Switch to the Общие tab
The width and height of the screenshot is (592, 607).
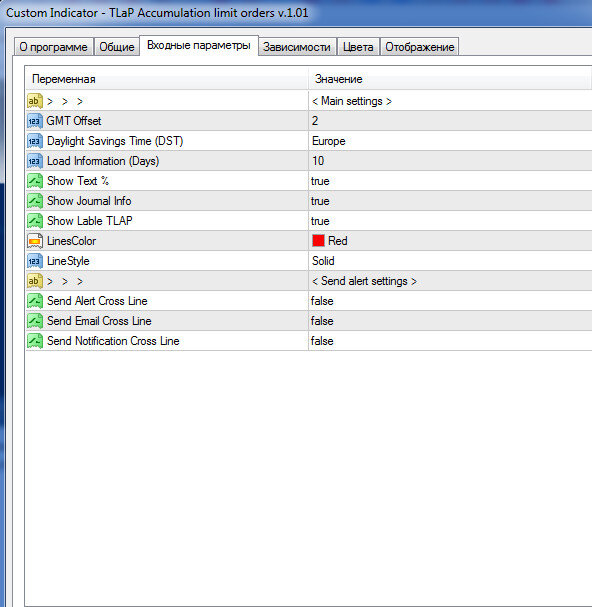click(117, 47)
